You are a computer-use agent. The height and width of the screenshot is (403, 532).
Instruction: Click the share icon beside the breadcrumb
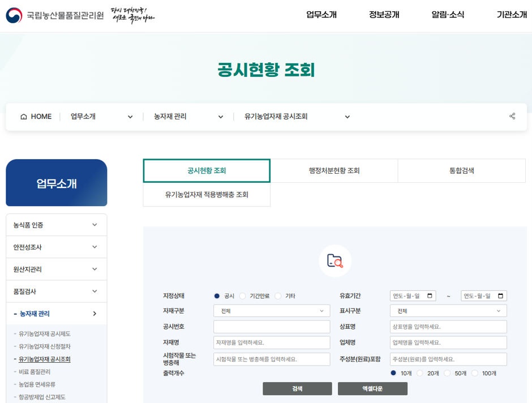512,116
